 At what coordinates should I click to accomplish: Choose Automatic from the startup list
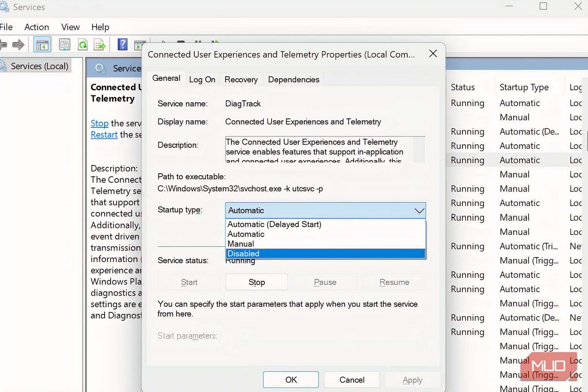[325, 234]
